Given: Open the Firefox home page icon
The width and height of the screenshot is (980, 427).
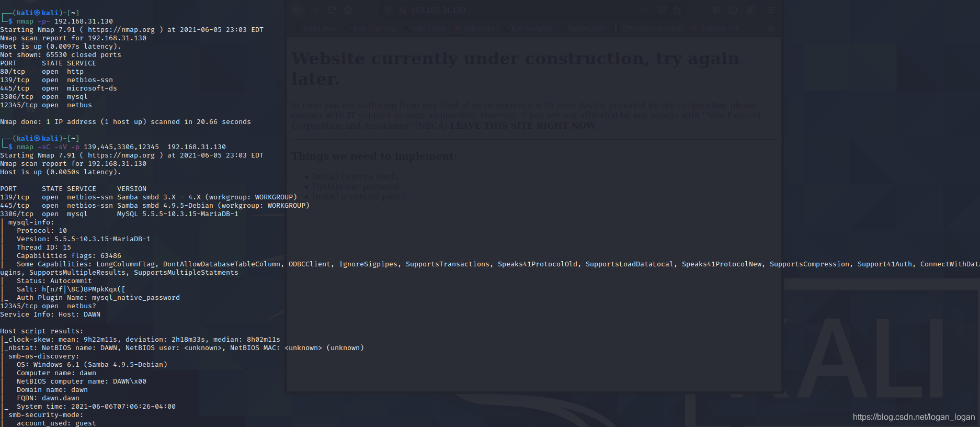Looking at the screenshot, I should coord(348,10).
